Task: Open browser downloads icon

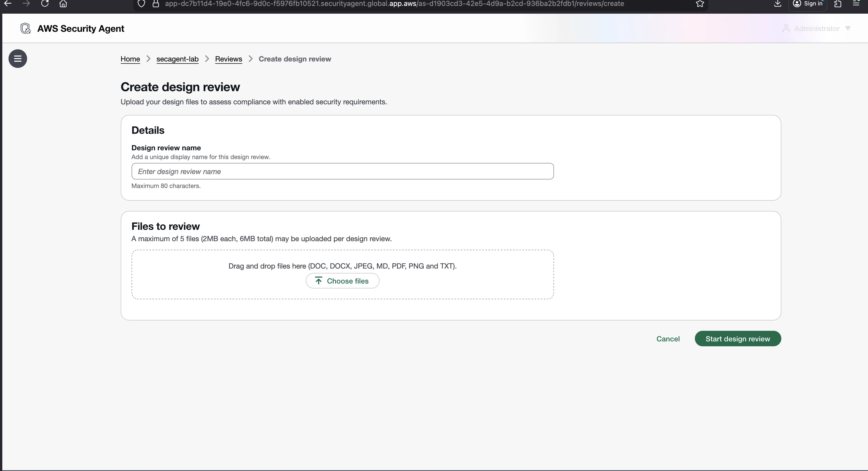Action: pos(778,4)
